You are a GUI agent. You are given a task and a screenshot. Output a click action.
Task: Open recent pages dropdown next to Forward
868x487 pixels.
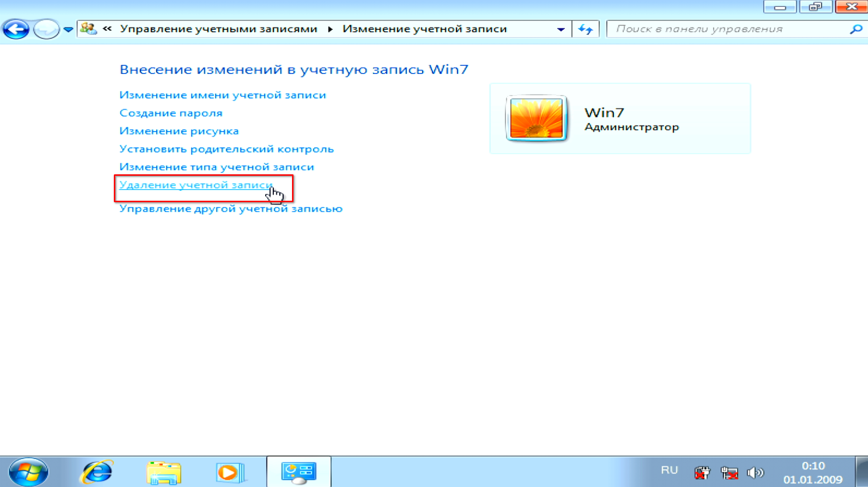[x=68, y=30]
